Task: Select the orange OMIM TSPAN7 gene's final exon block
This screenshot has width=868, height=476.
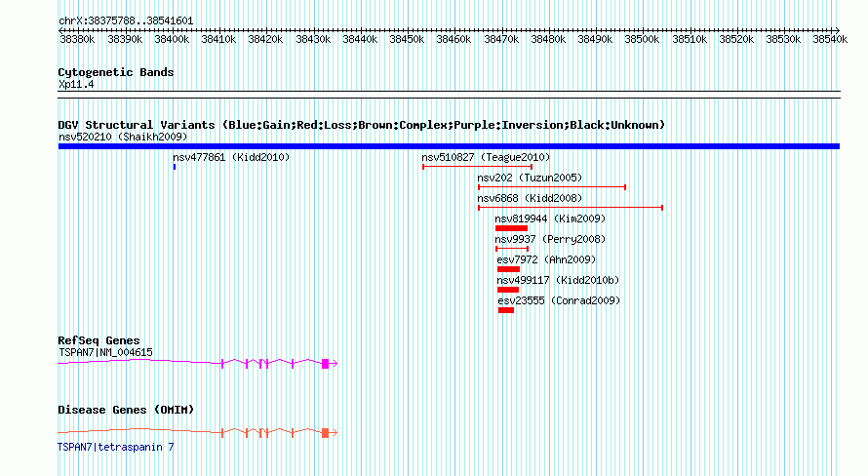Action: pos(326,432)
